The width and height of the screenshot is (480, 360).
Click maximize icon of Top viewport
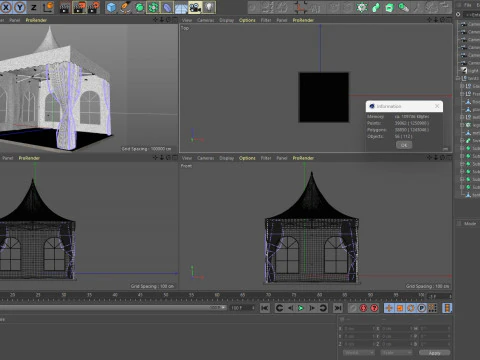[x=450, y=20]
